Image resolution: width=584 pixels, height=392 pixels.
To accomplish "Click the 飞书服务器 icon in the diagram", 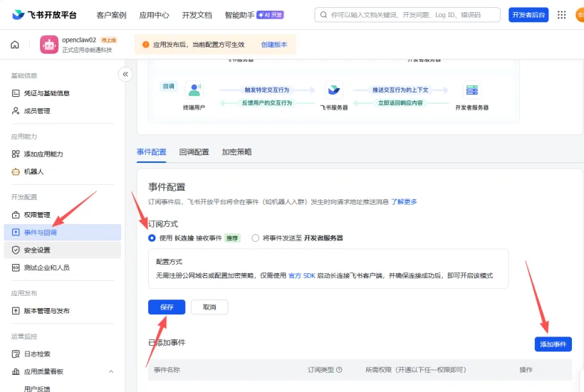I will [334, 90].
